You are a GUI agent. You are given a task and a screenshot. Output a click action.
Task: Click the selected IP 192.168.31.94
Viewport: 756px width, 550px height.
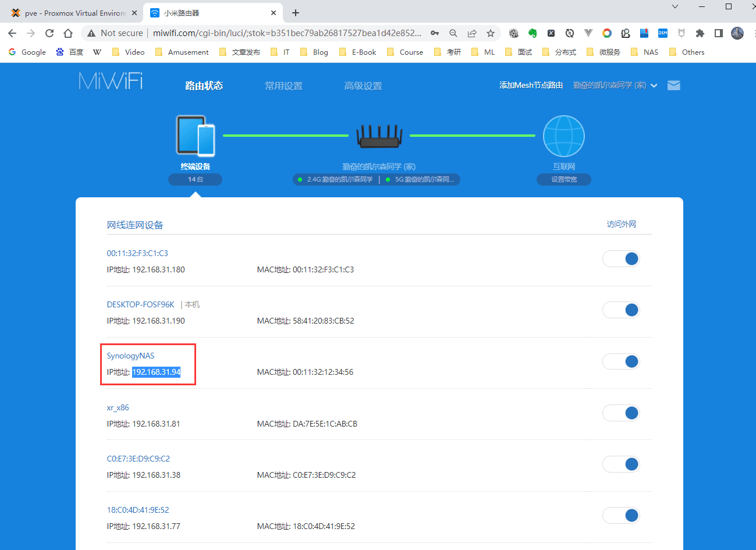point(156,372)
